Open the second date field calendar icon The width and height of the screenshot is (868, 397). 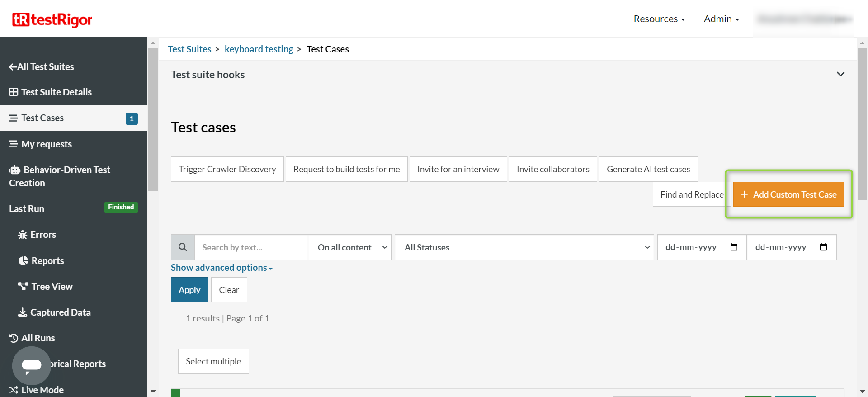[x=823, y=247]
